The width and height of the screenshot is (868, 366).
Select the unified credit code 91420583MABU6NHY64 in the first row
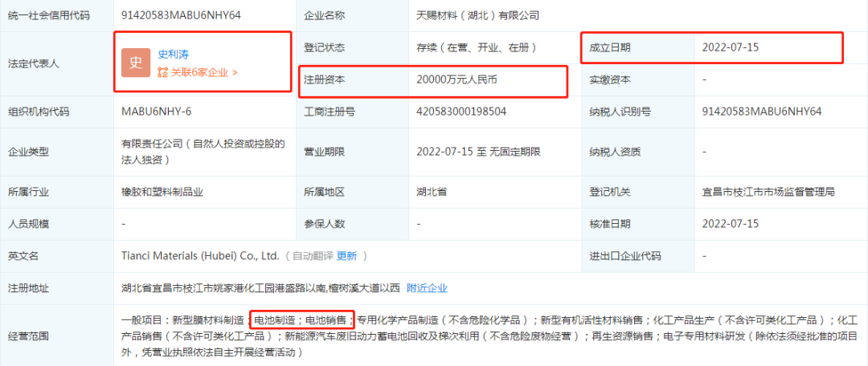pyautogui.click(x=181, y=15)
